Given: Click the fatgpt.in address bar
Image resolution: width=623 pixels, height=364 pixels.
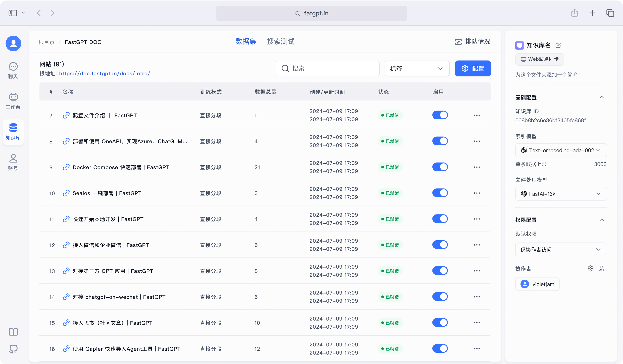Looking at the screenshot, I should [311, 13].
